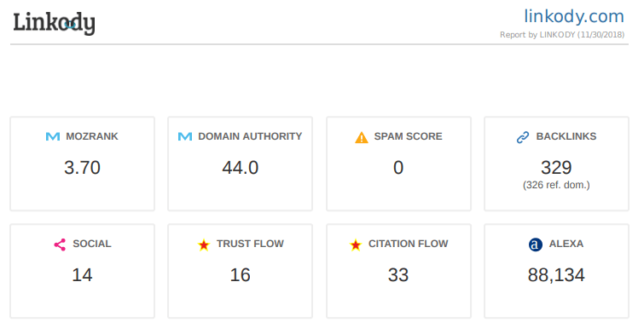Screen dimensions: 644x328
Task: Click the Report by LINKODY date text
Action: click(x=562, y=35)
